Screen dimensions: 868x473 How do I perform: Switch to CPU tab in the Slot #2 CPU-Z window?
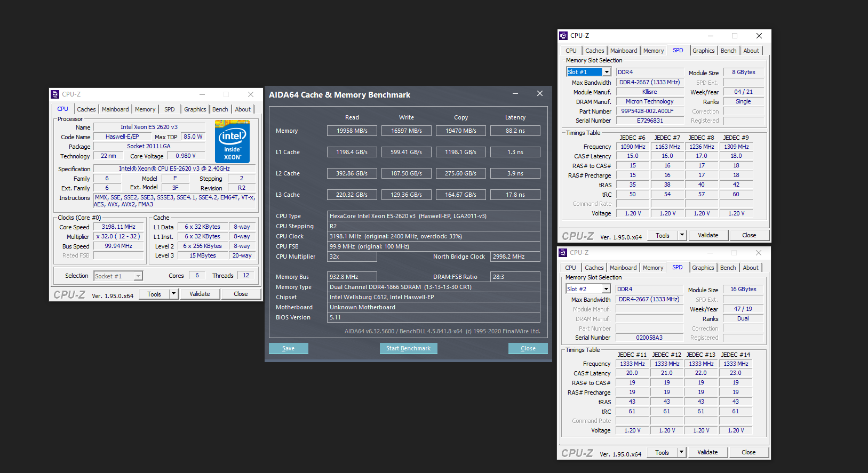(x=571, y=268)
